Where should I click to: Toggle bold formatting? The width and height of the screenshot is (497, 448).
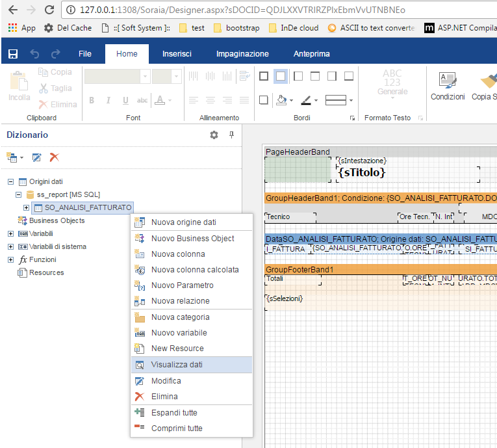[x=92, y=101]
